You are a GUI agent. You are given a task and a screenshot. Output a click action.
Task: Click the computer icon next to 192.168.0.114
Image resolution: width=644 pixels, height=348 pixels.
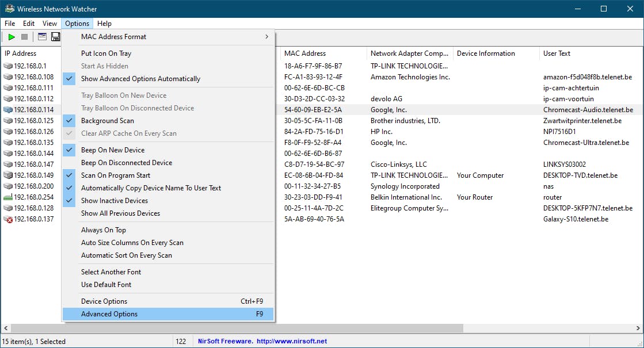(x=8, y=109)
